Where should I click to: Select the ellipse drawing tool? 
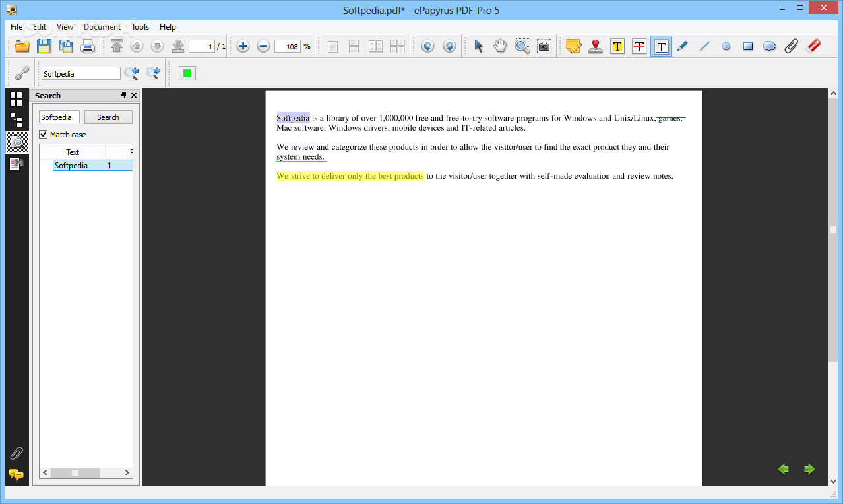pyautogui.click(x=726, y=46)
